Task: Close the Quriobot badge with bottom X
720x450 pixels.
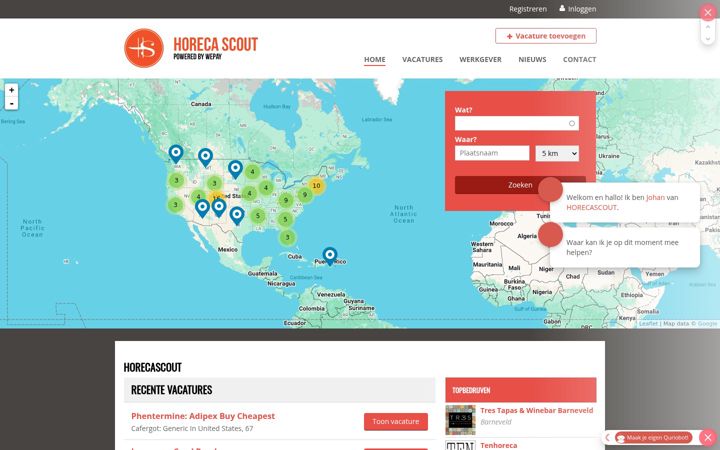Action: (x=708, y=437)
